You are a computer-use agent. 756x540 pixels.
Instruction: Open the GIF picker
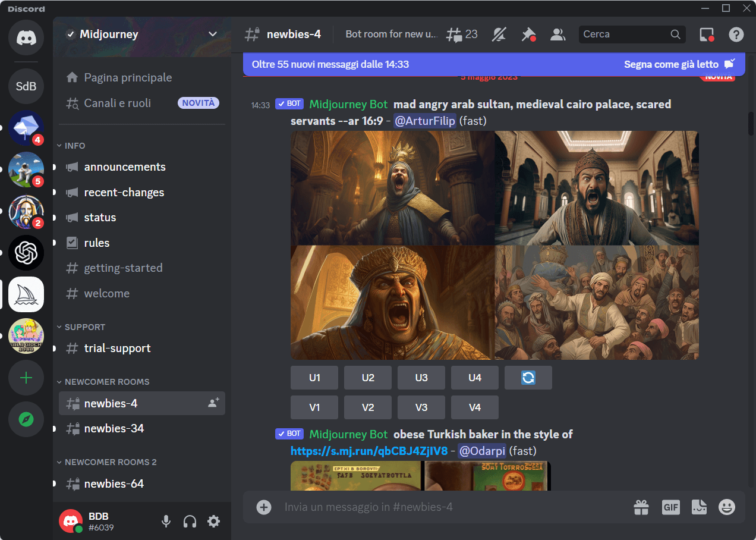point(670,507)
